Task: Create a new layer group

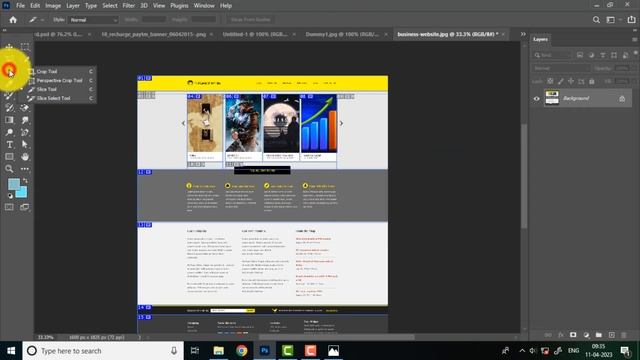Action: tap(599, 335)
